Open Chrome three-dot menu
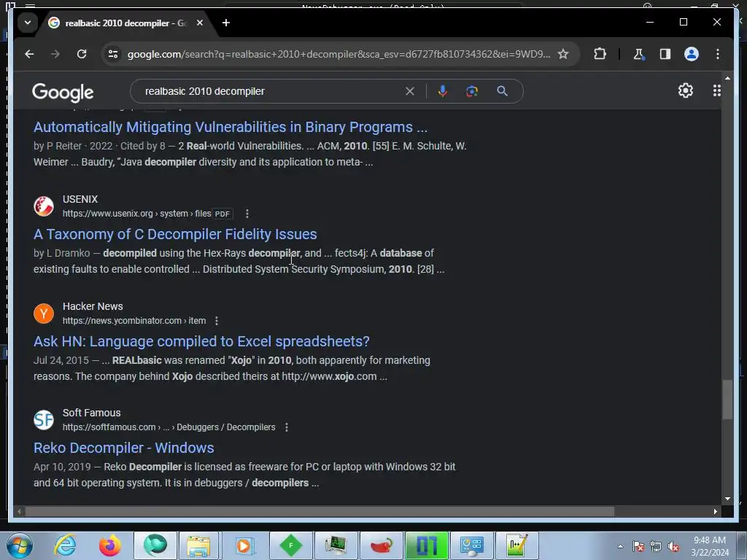Image resolution: width=747 pixels, height=560 pixels. [718, 54]
